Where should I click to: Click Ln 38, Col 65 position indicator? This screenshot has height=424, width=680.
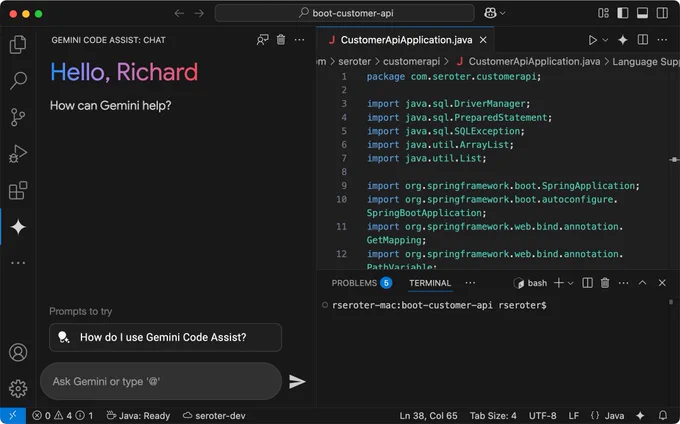pyautogui.click(x=428, y=415)
